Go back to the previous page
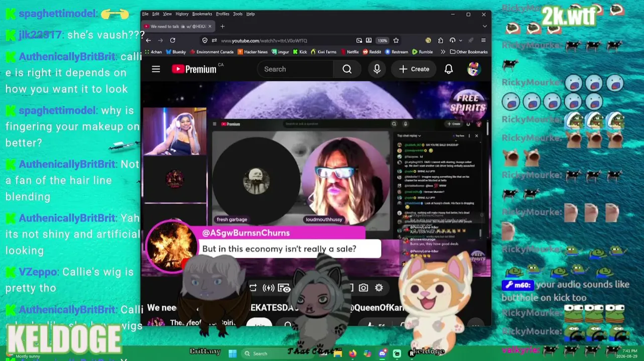This screenshot has height=361, width=644. click(148, 41)
